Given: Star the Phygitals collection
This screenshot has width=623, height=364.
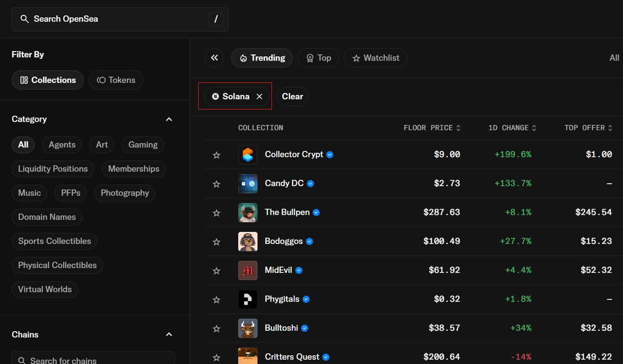Looking at the screenshot, I should coord(217,299).
